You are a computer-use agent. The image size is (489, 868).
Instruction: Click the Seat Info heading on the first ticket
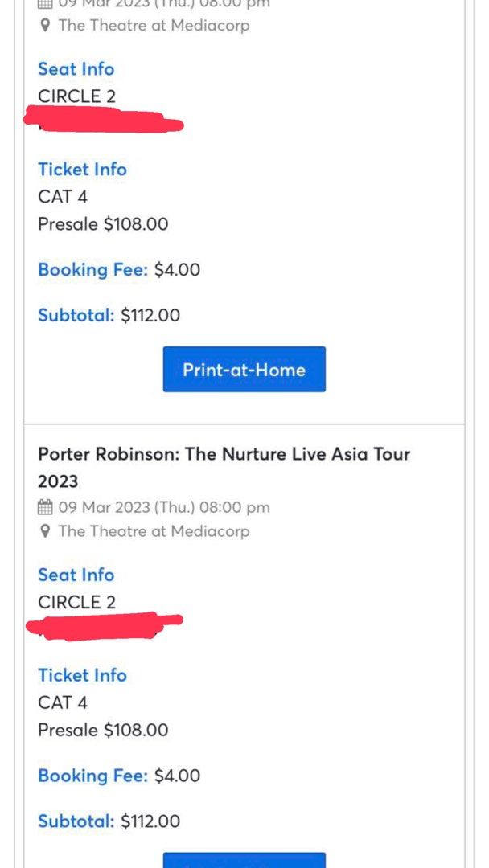pos(76,69)
